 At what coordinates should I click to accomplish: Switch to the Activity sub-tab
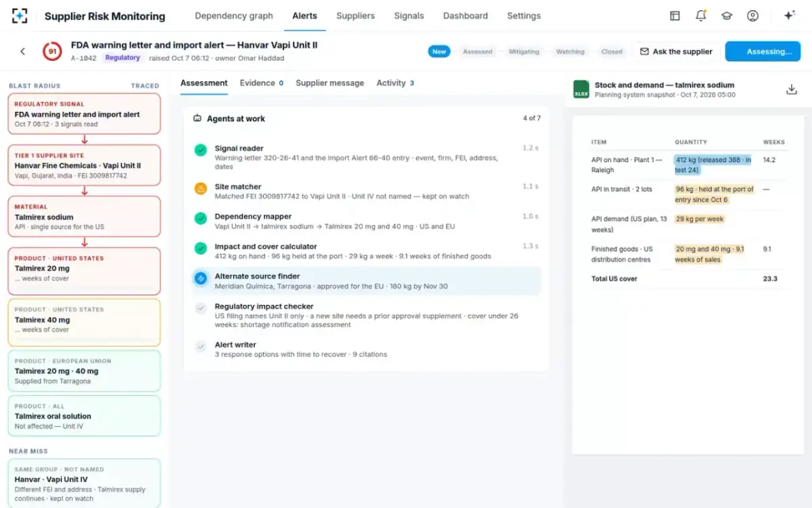(395, 83)
